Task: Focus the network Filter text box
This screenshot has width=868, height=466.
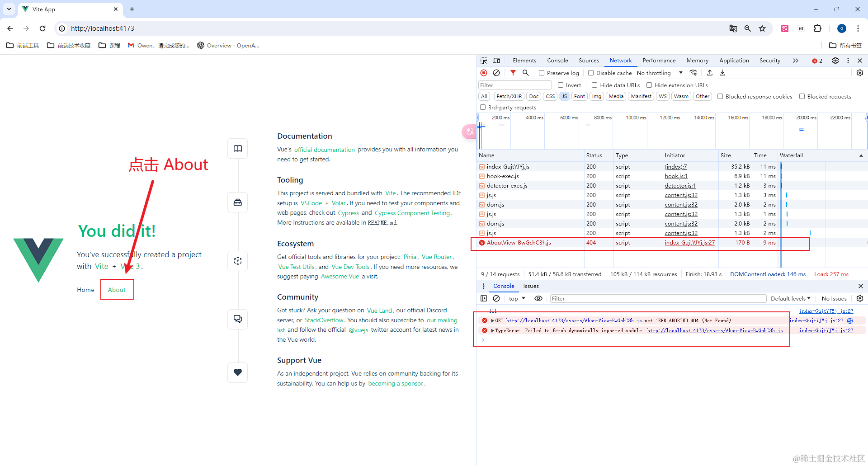Action: [x=515, y=85]
